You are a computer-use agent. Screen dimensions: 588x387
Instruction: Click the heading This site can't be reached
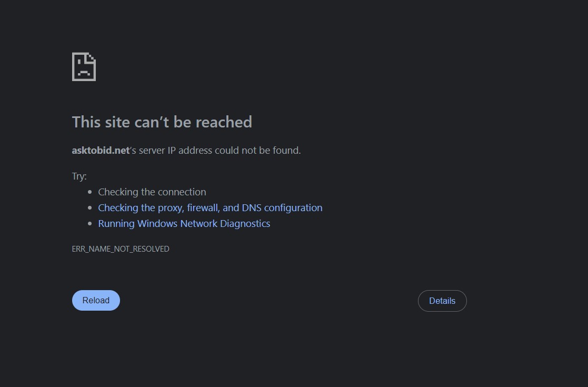point(162,122)
